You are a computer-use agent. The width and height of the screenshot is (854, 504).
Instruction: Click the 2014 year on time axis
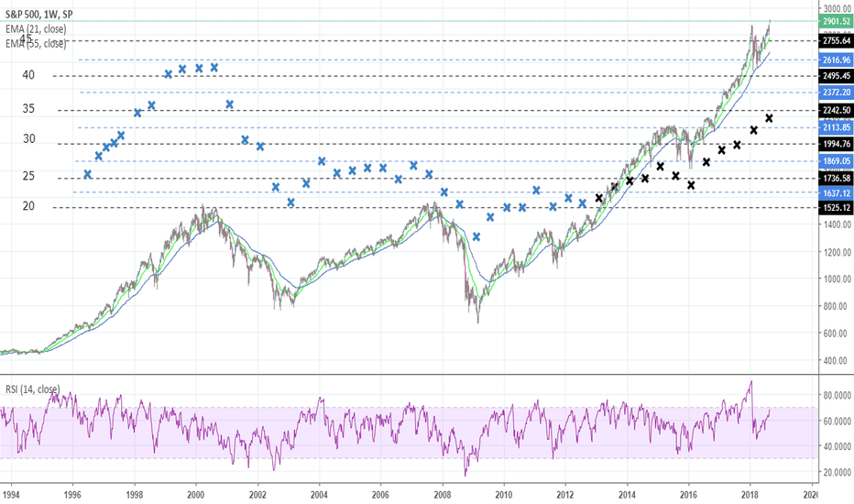point(627,495)
